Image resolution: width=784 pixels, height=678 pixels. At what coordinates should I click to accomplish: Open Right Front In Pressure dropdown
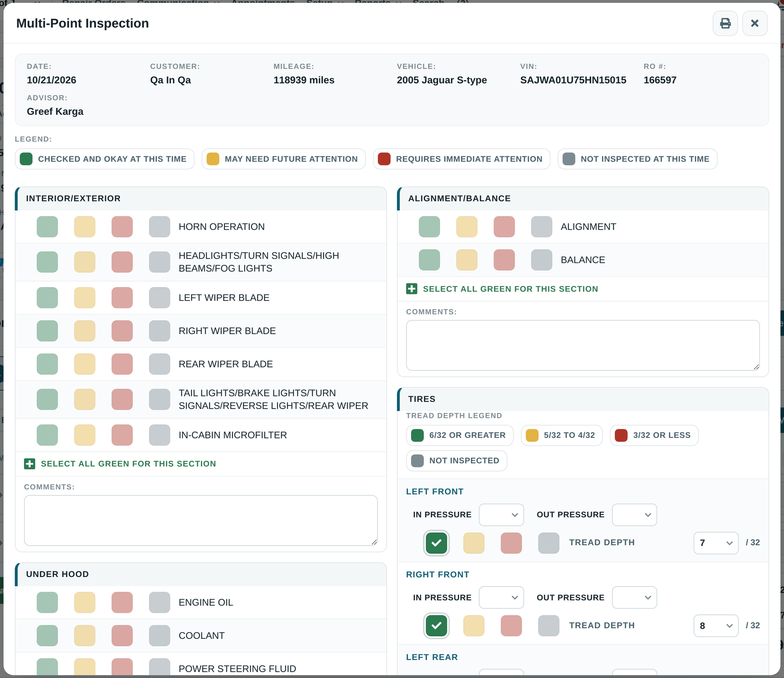[501, 598]
